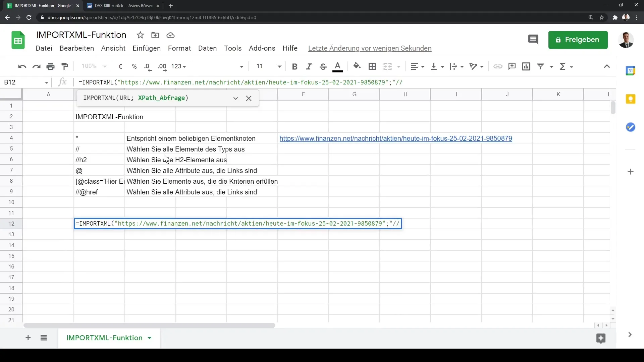Image resolution: width=644 pixels, height=362 pixels.
Task: Redo the last action
Action: coord(36,66)
